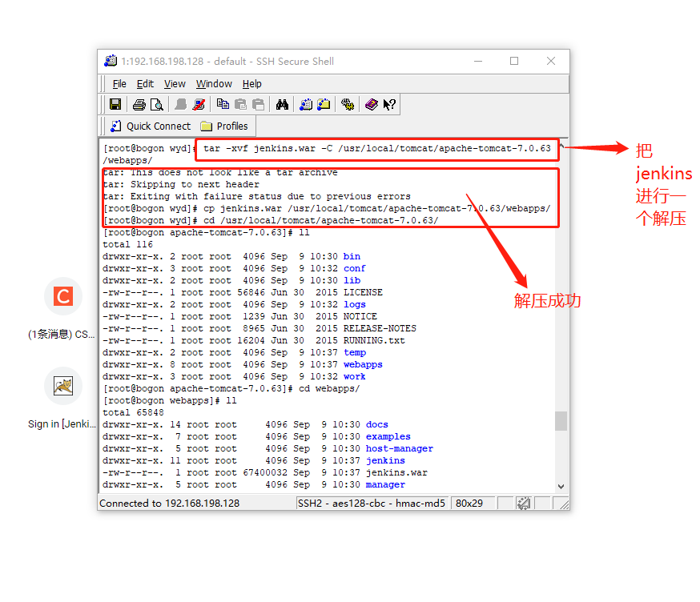The image size is (700, 602).
Task: Click the grayed-out Connect toolbar icon
Action: [181, 104]
